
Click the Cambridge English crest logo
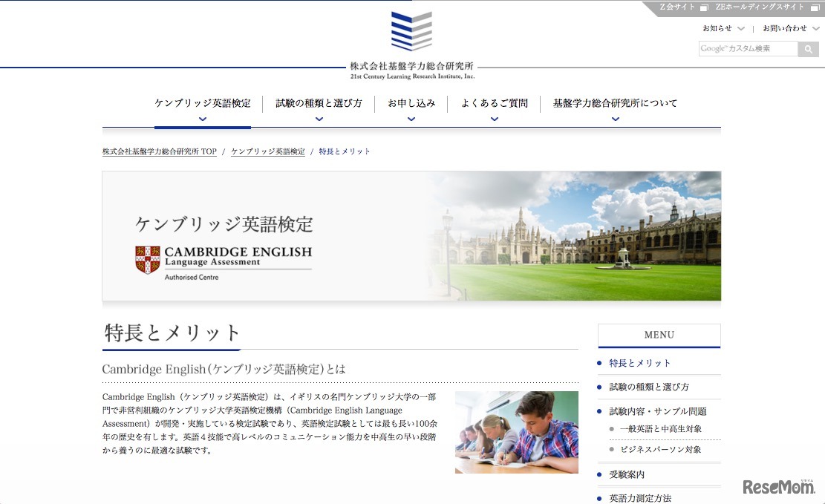(x=147, y=259)
